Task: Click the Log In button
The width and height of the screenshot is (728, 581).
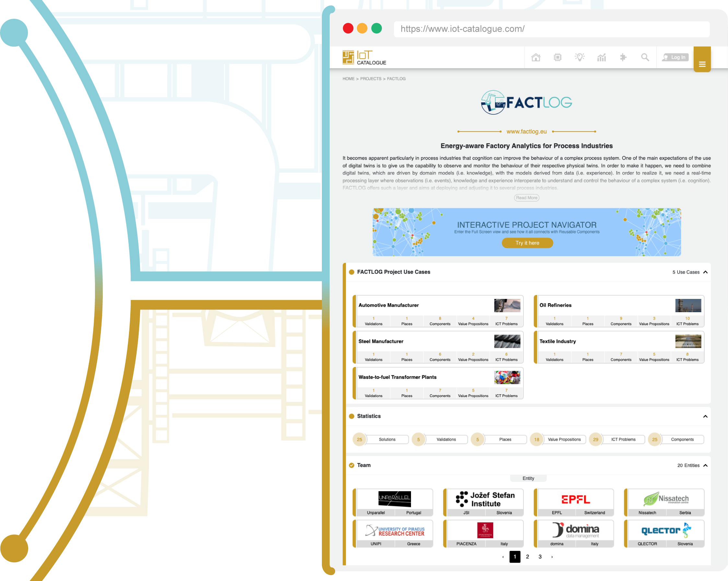Action: [675, 57]
